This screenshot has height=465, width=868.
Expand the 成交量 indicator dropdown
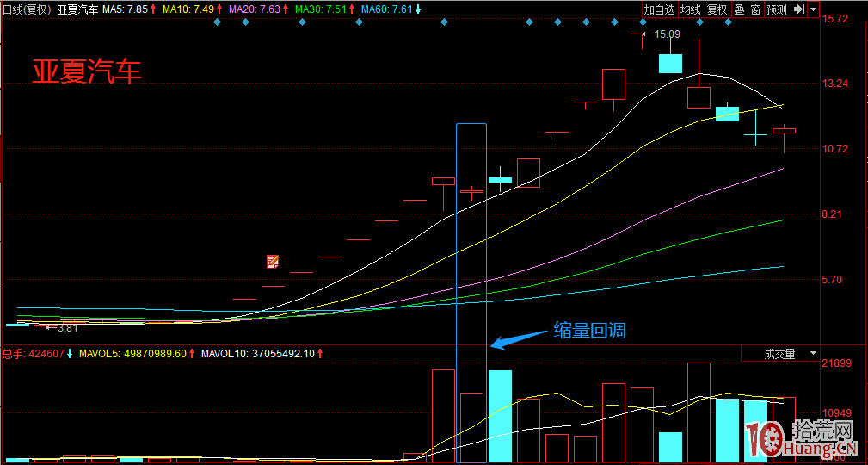coord(813,354)
